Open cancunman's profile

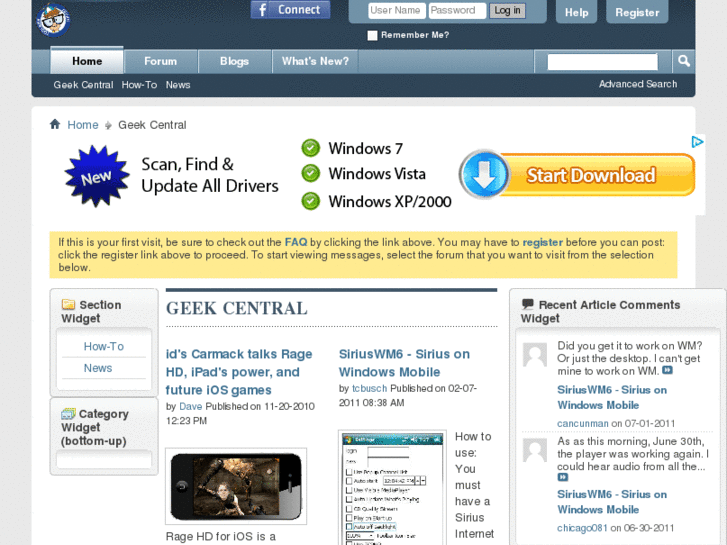click(x=582, y=423)
